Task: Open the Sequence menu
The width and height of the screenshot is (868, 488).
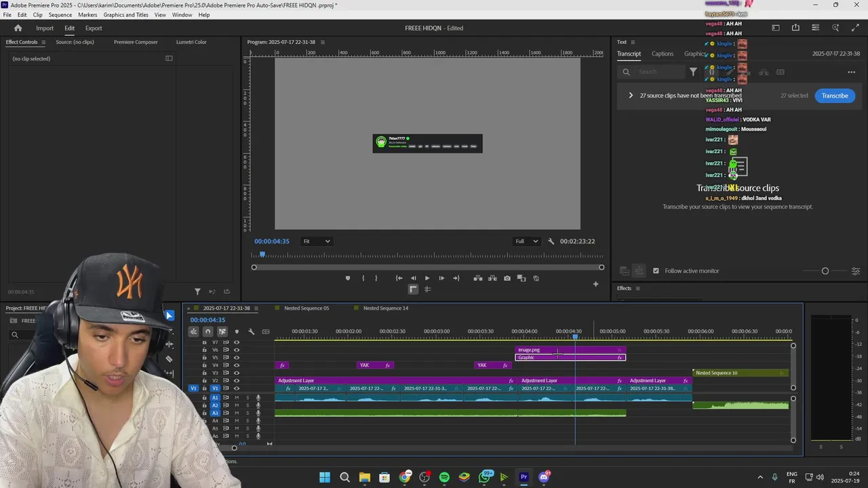Action: click(x=60, y=15)
